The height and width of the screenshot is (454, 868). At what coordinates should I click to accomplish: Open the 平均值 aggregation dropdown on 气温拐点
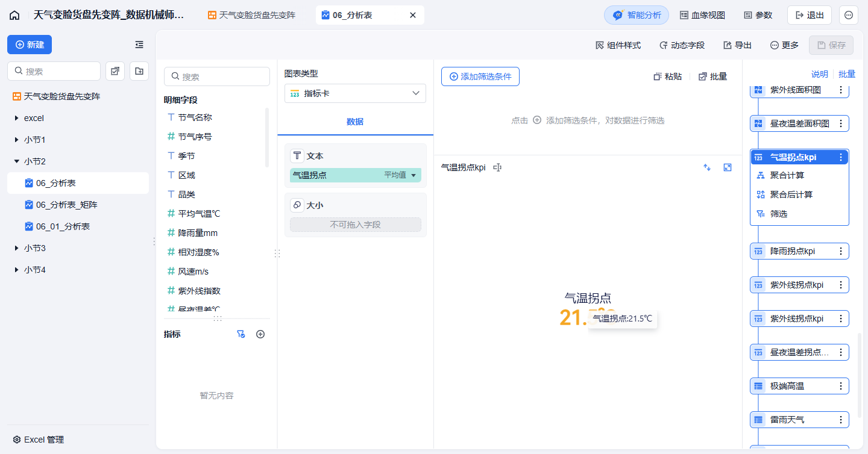[400, 175]
